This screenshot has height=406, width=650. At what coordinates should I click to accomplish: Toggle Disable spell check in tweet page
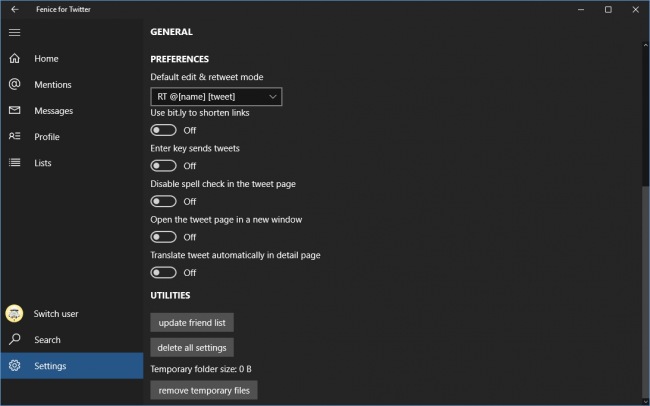tap(163, 202)
